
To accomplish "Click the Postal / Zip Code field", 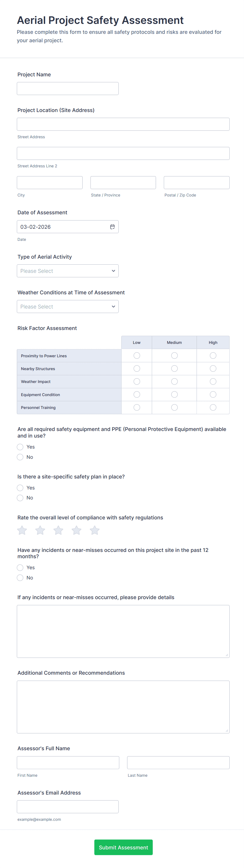I will (x=197, y=183).
